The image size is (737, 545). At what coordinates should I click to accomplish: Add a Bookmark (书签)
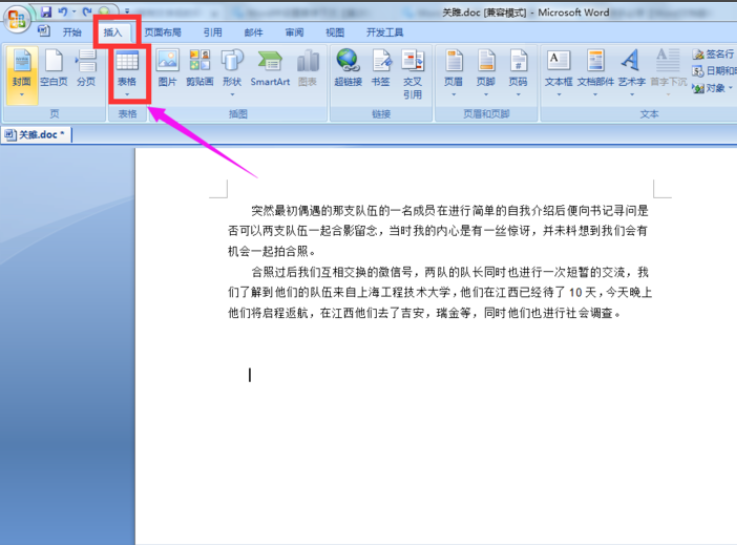pyautogui.click(x=381, y=69)
